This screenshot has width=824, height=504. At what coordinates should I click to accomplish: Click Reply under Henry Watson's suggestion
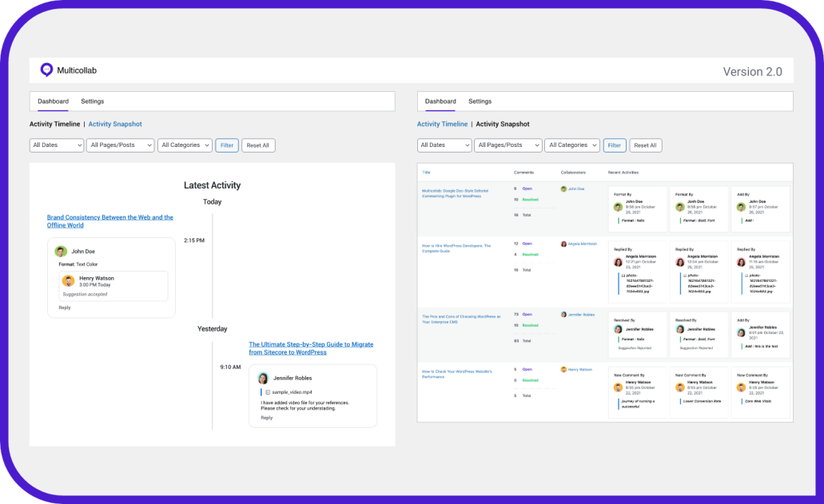tap(65, 308)
